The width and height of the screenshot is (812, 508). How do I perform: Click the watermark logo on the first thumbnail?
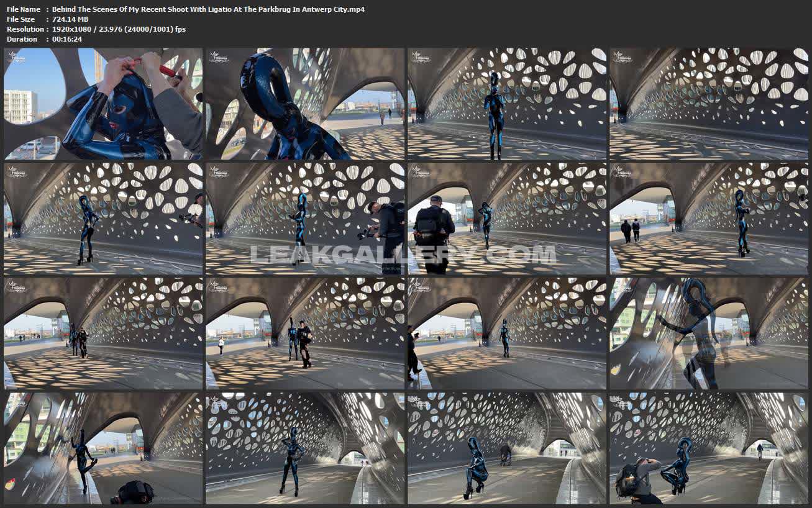pyautogui.click(x=17, y=57)
